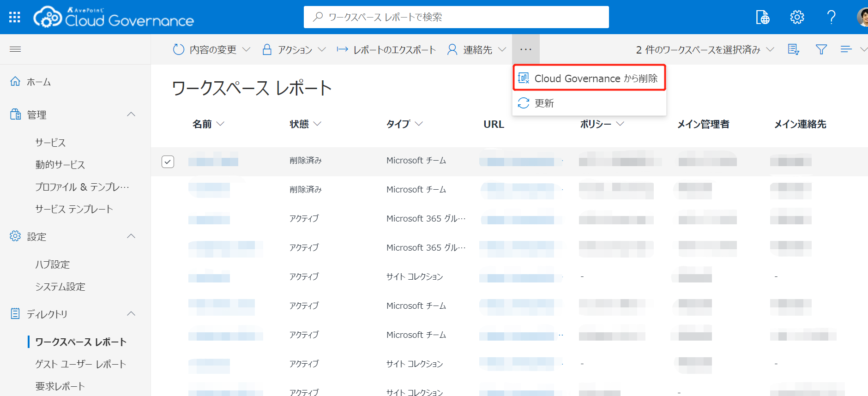Click the Cloud Governance logo
The width and height of the screenshot is (868, 396).
click(114, 17)
